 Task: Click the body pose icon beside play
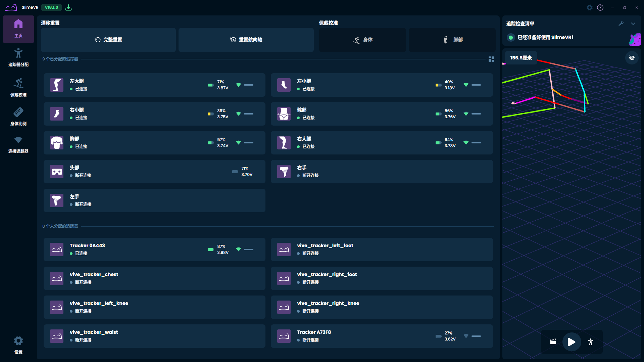pos(590,342)
